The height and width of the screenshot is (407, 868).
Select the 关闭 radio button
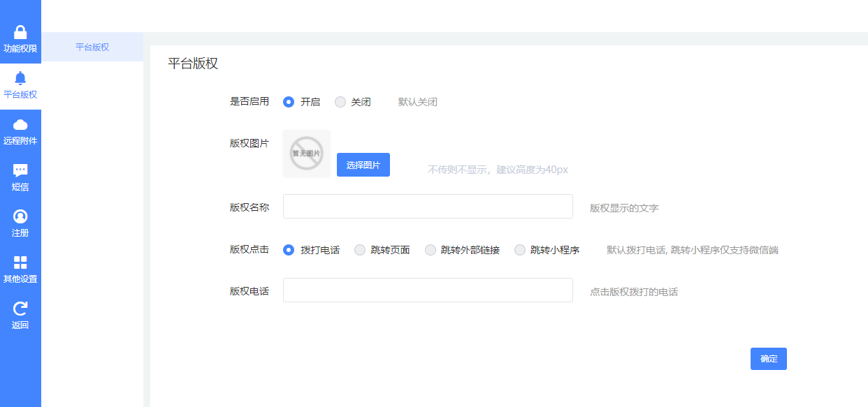click(340, 102)
